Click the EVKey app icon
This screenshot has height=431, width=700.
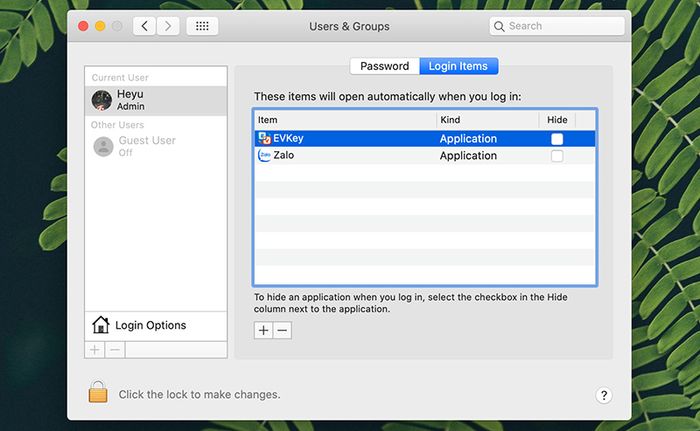click(x=265, y=138)
